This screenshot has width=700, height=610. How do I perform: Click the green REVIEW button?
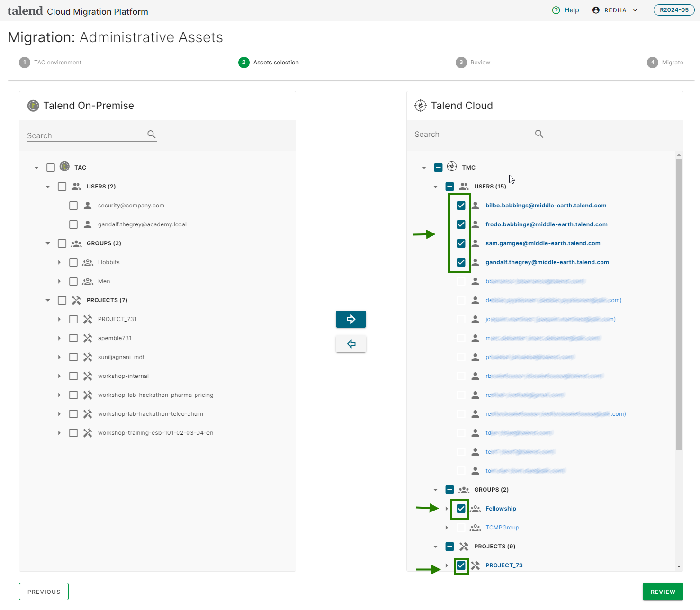[663, 592]
